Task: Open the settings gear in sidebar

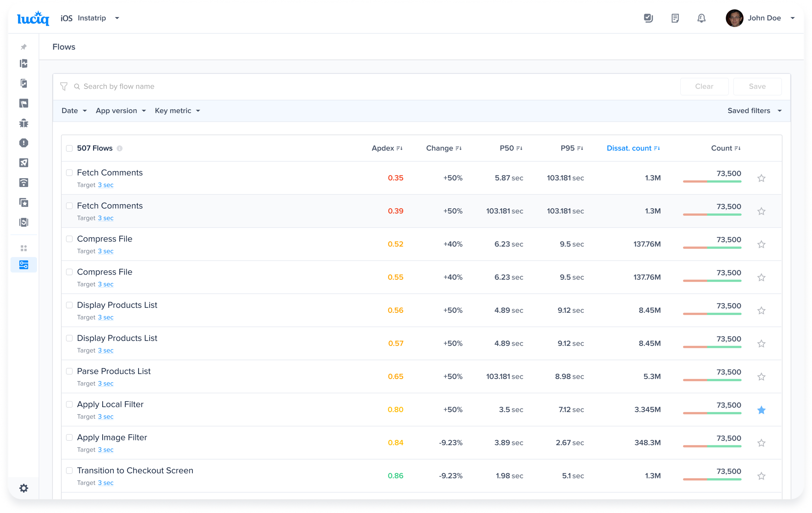Action: (x=24, y=488)
